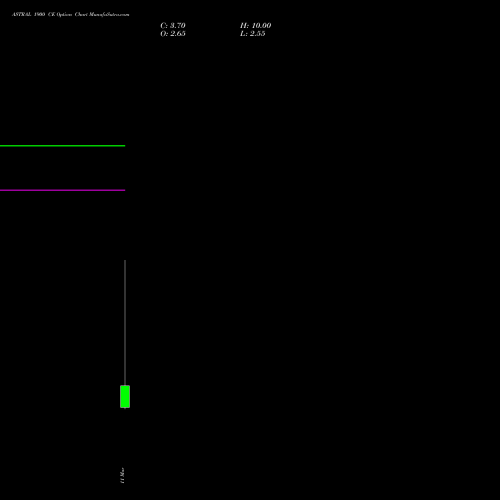This screenshot has width=500, height=500.
Task: Click the high value 'H: 10.00'
Action: pyautogui.click(x=255, y=26)
